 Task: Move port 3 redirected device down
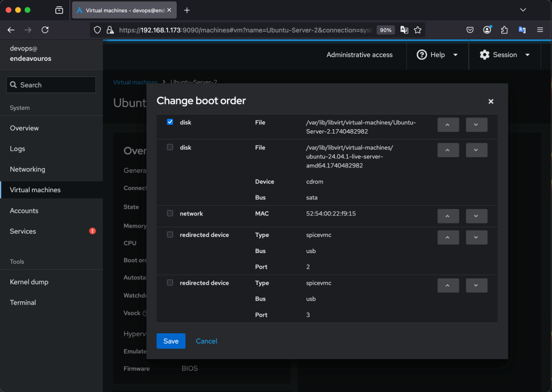click(x=476, y=285)
